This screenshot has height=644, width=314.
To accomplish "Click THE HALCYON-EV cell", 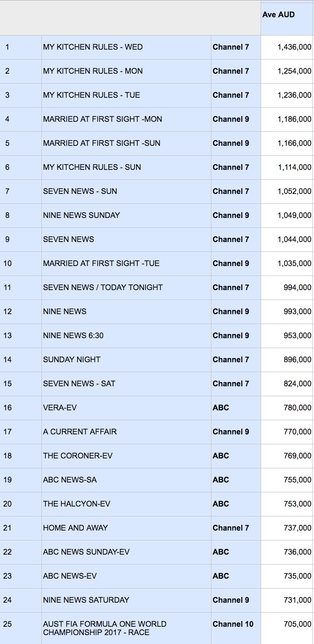I will coord(126,504).
